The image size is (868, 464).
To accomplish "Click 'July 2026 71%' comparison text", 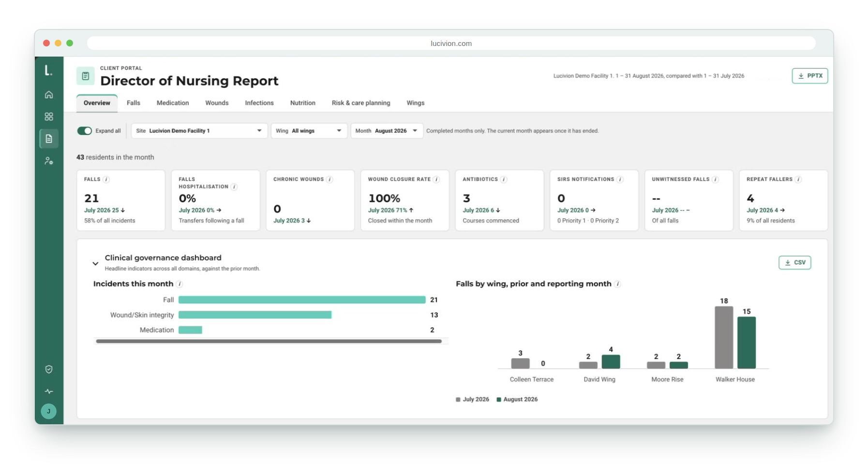I will pyautogui.click(x=388, y=210).
